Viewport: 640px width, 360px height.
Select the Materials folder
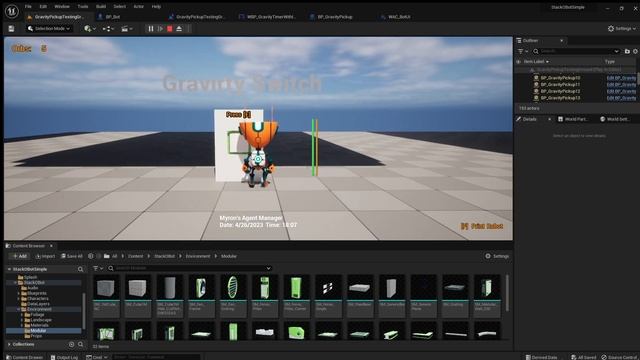pyautogui.click(x=39, y=325)
